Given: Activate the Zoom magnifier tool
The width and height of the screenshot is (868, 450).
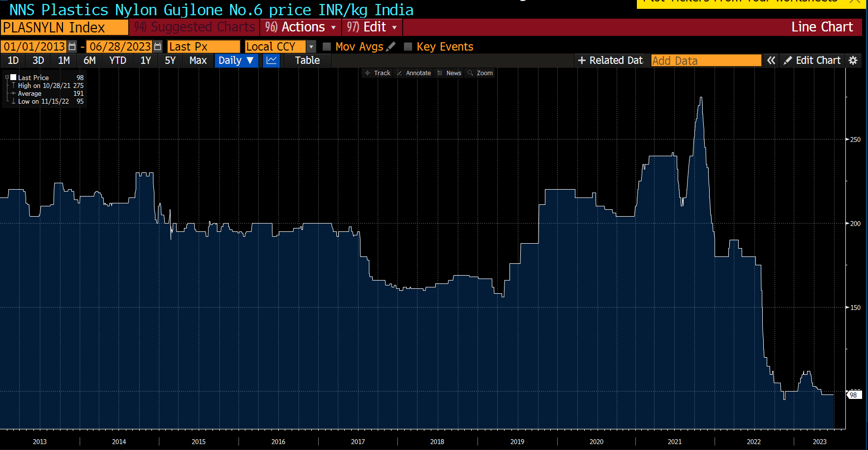Looking at the screenshot, I should point(470,73).
